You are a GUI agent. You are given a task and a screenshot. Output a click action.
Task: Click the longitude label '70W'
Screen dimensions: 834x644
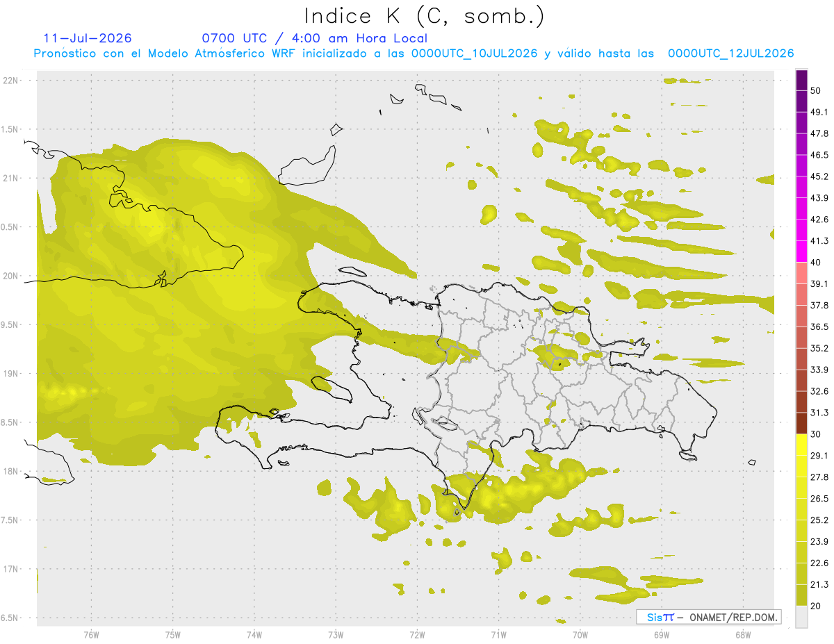pos(580,635)
